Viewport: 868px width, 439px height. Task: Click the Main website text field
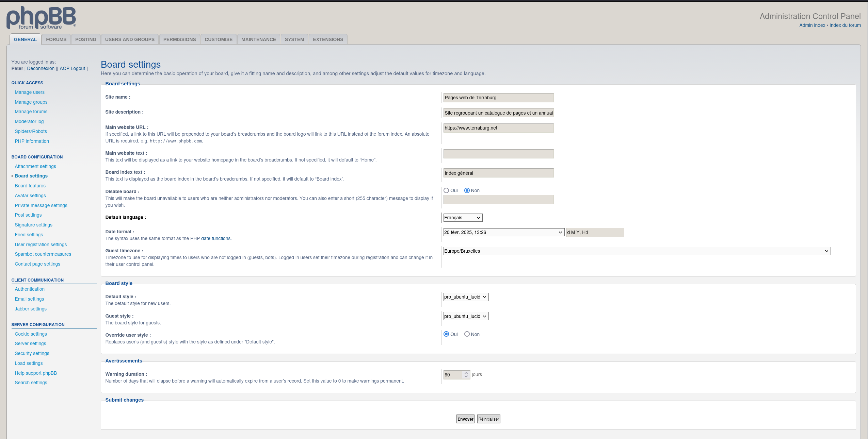pyautogui.click(x=498, y=154)
